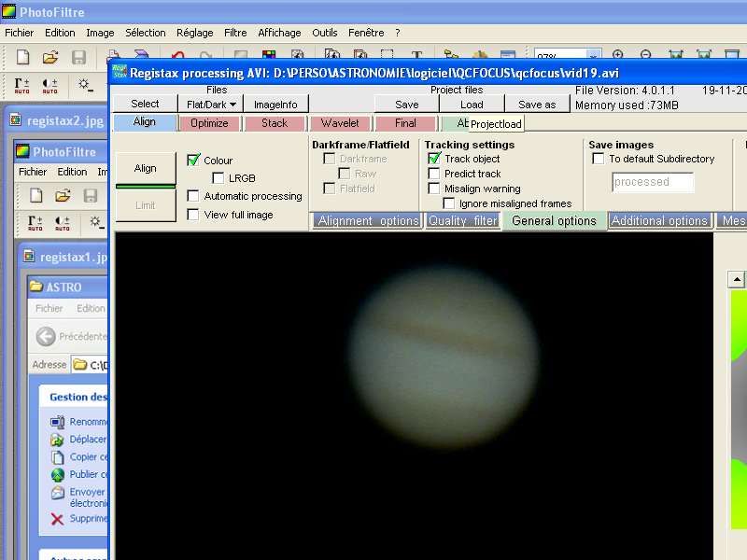Open the Additional options tab
The width and height of the screenshot is (747, 560).
pyautogui.click(x=659, y=221)
